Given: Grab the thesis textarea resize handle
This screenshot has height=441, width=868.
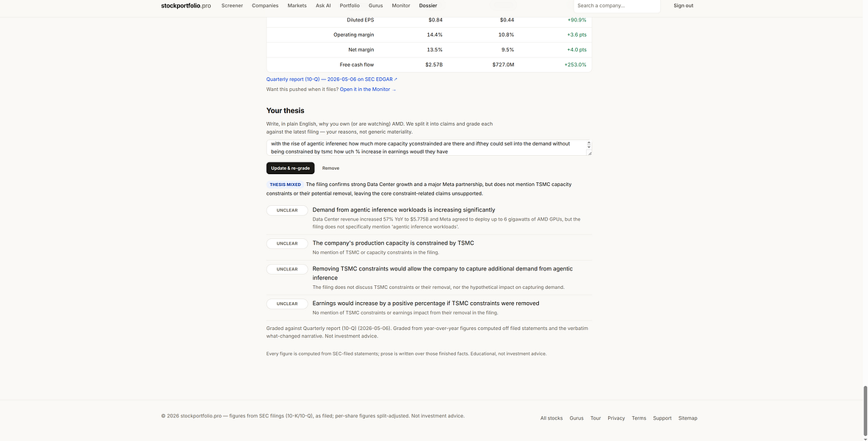Looking at the screenshot, I should click(589, 153).
